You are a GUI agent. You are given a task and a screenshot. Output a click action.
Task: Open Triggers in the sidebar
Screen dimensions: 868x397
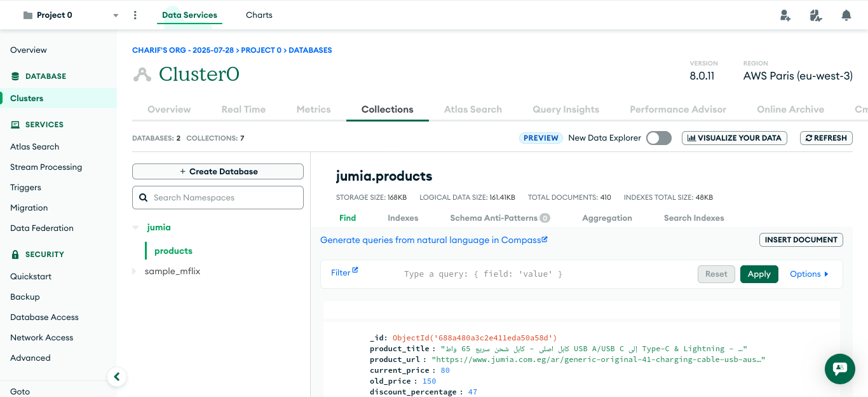tap(25, 188)
